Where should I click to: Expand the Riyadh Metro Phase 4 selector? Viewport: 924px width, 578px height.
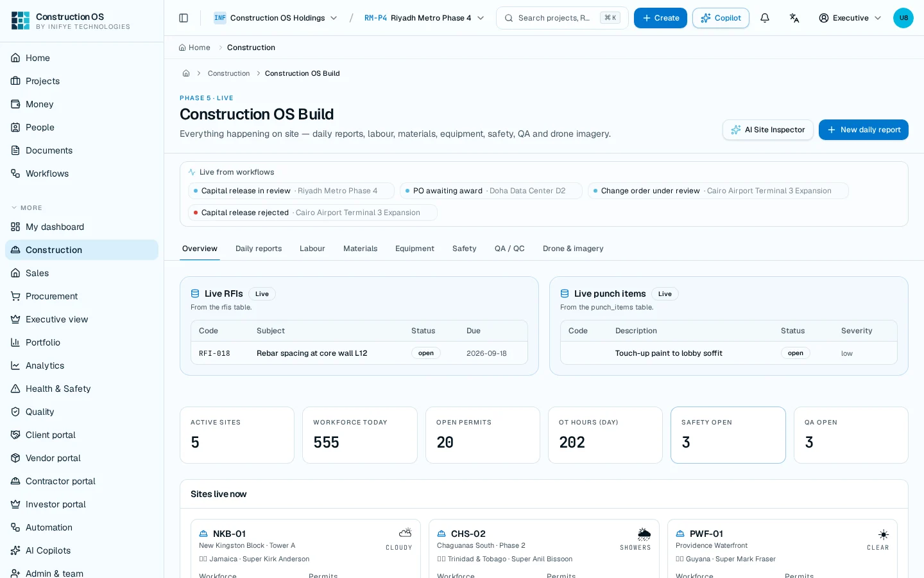(424, 18)
